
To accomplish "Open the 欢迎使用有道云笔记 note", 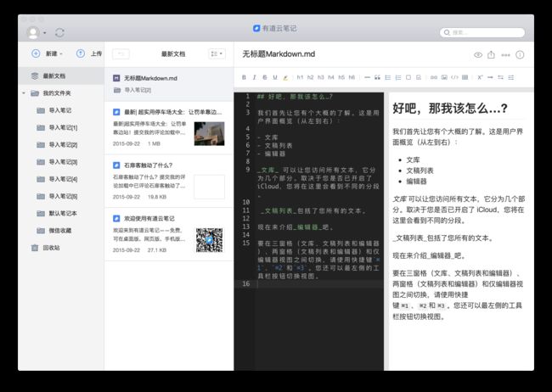I will click(x=169, y=234).
